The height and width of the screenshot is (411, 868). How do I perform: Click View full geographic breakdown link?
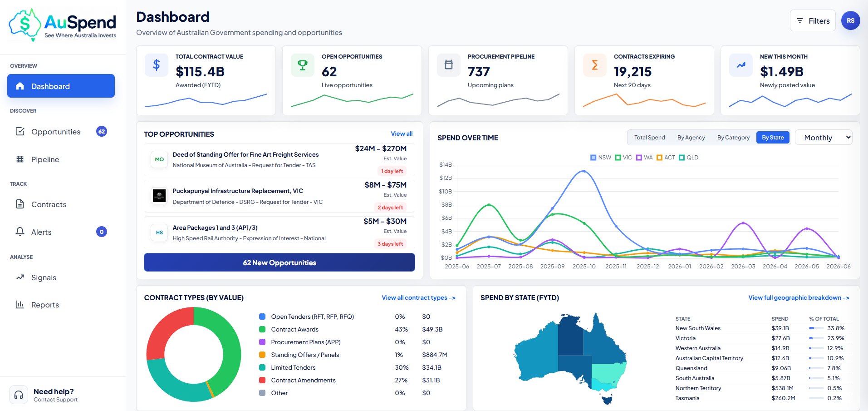click(799, 297)
